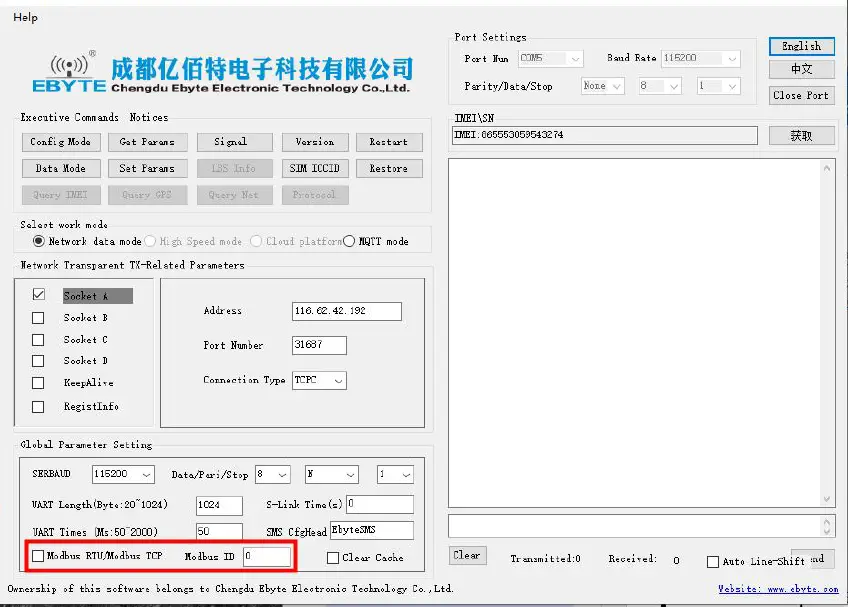Click the Close Port button
Screen dimensions: 848x607
(802, 95)
